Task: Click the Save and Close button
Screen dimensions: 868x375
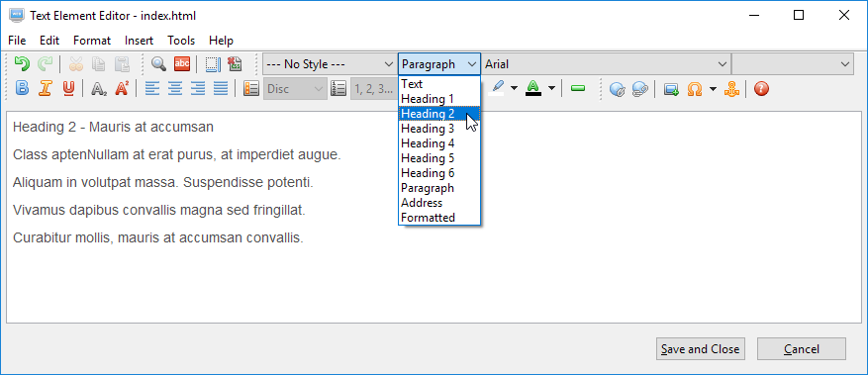Action: 701,349
